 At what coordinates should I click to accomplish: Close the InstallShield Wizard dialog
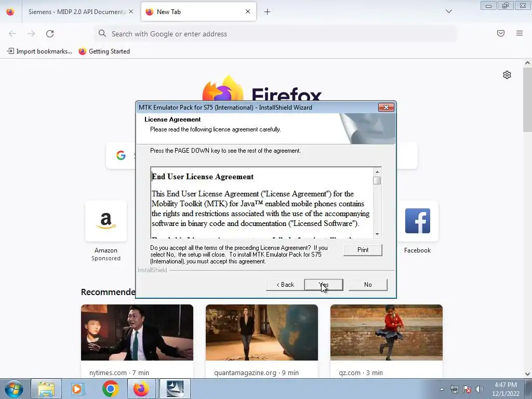[x=386, y=107]
